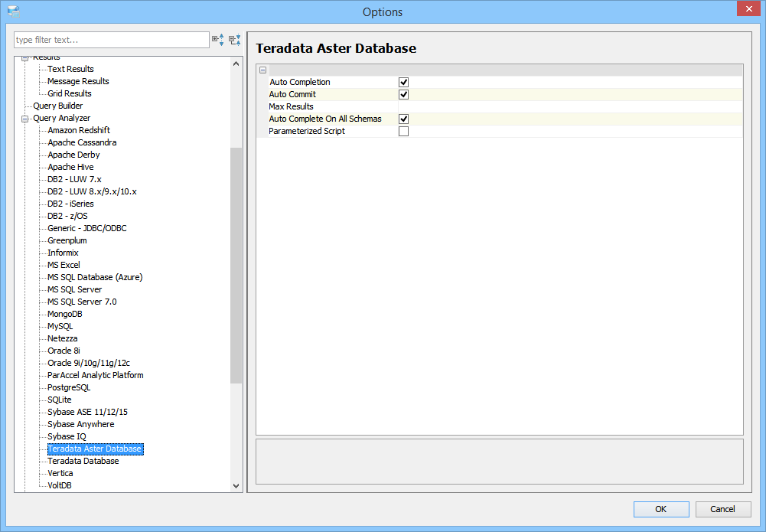
Task: Click the expand all tree icon
Action: click(218, 40)
